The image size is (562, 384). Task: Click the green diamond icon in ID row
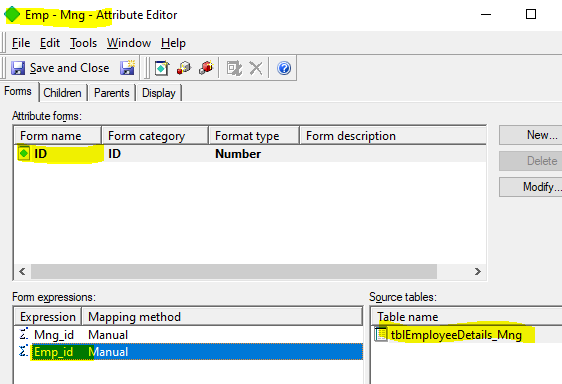click(24, 153)
